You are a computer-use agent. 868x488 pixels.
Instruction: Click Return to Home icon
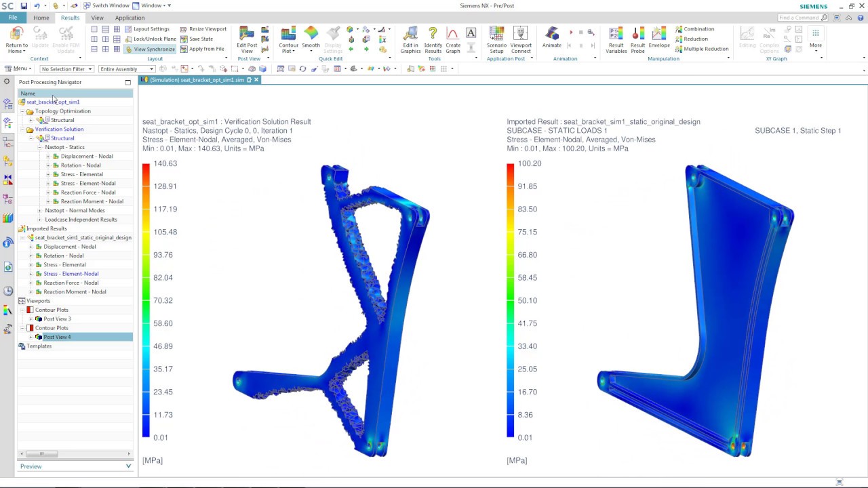tap(17, 40)
